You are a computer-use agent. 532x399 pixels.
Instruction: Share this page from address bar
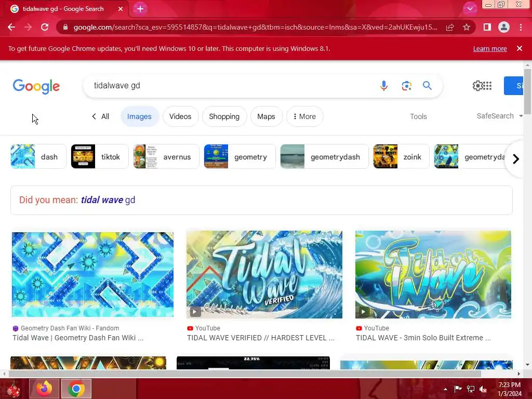pyautogui.click(x=450, y=27)
